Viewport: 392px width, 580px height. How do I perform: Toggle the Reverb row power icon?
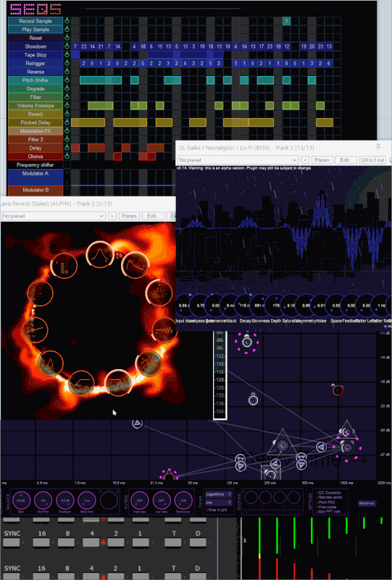(x=67, y=114)
